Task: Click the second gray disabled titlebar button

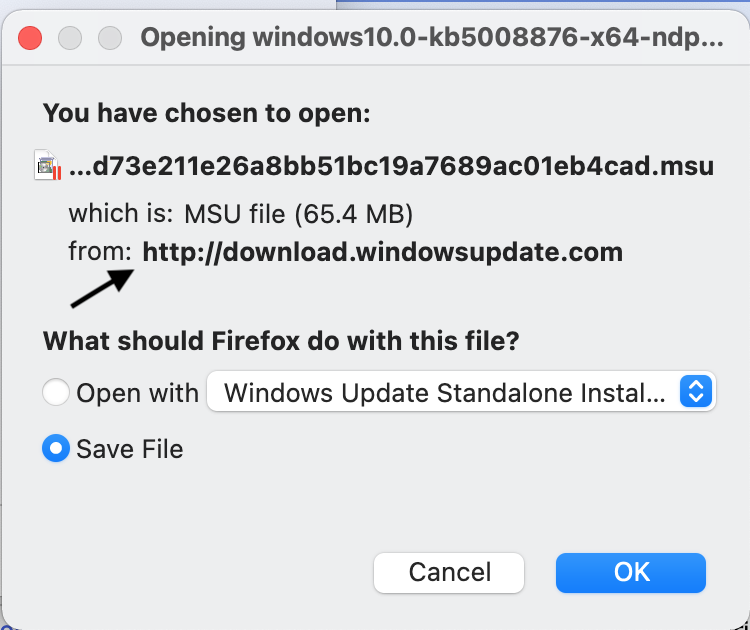Action: click(x=109, y=38)
